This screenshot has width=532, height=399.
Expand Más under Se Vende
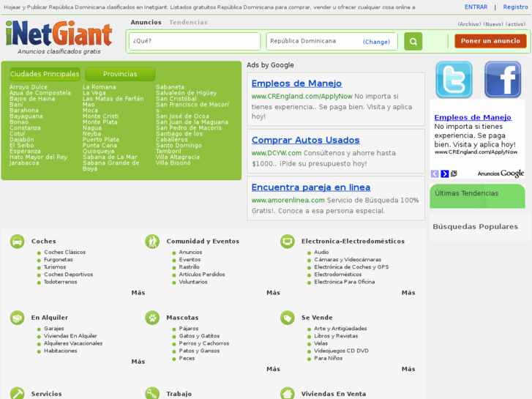pos(408,369)
